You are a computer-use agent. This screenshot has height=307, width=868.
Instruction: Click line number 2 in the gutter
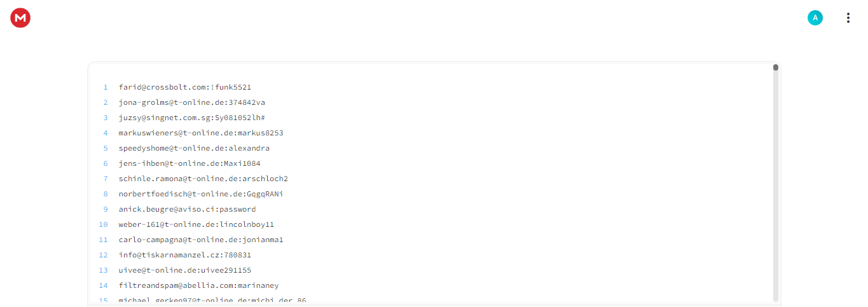[106, 102]
